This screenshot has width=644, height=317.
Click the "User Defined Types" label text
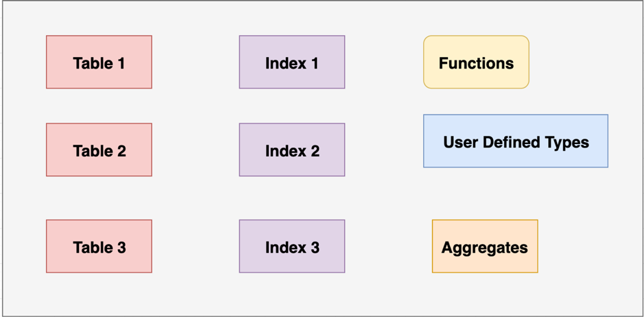(516, 142)
